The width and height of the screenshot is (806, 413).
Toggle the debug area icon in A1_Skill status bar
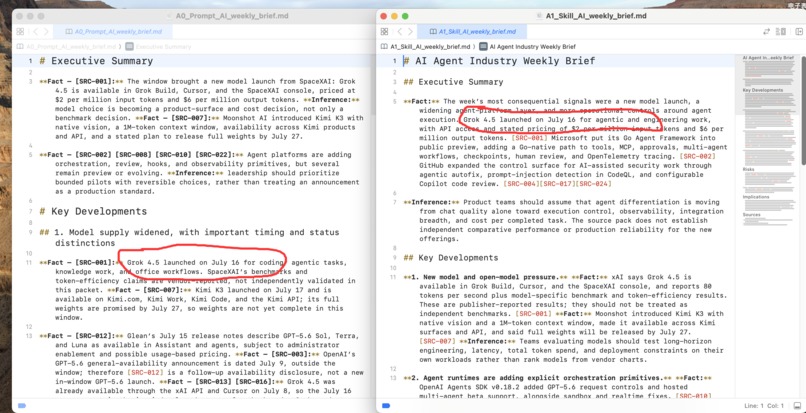[797, 406]
